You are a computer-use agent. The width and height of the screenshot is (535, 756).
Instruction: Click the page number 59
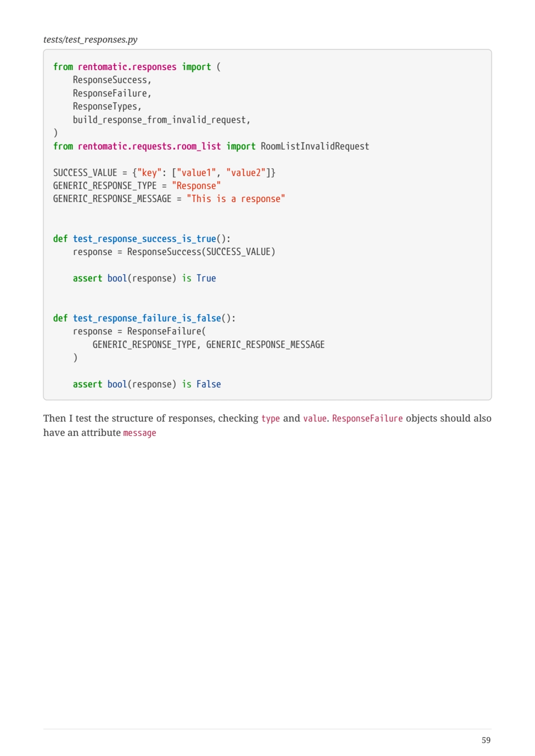coord(486,740)
